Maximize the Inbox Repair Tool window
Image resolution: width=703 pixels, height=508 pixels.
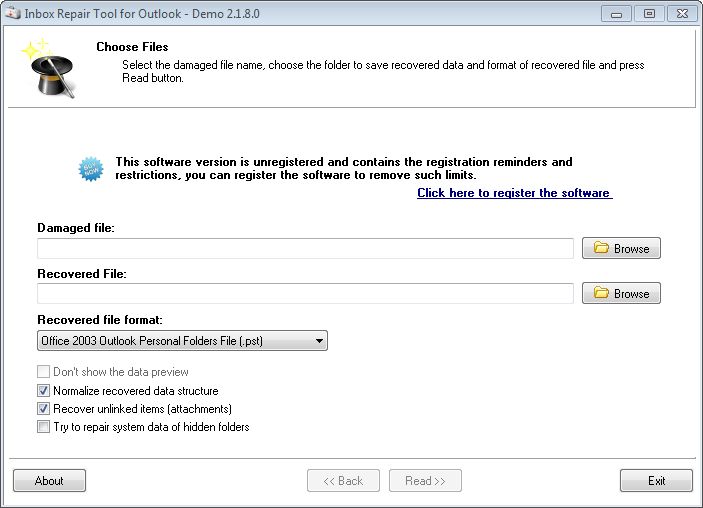pyautogui.click(x=649, y=14)
